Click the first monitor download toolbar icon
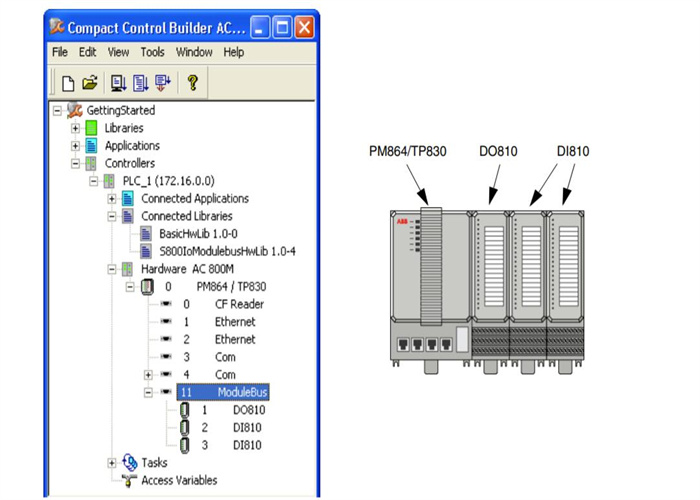Viewport: 700px width, 500px height. point(119,83)
